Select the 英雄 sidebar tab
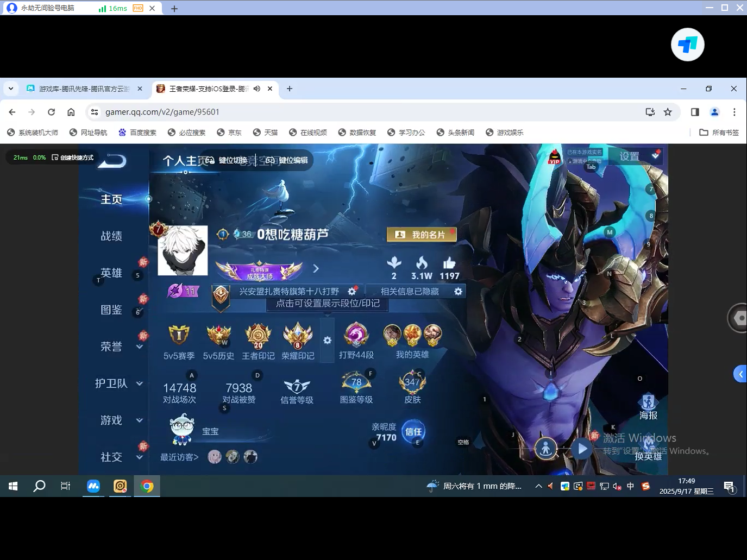The width and height of the screenshot is (747, 560). pos(111,273)
